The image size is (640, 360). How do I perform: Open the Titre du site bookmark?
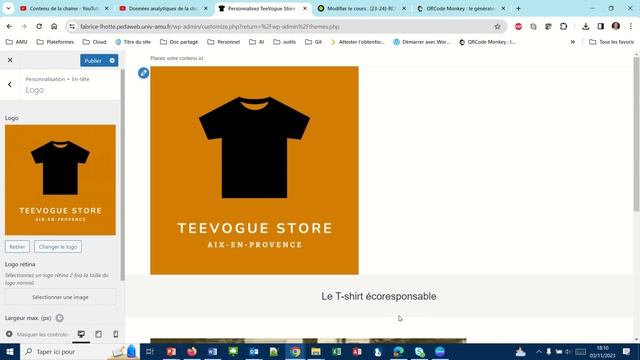(x=133, y=42)
